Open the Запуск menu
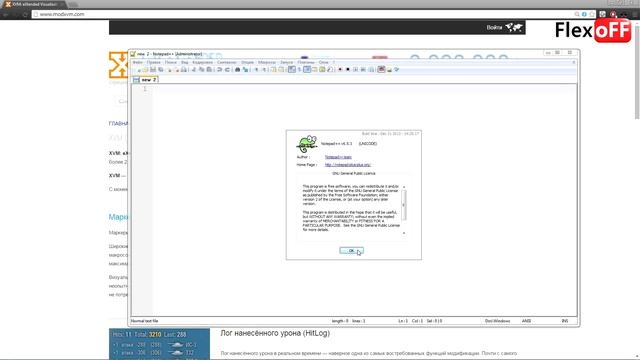This screenshot has height=360, width=640. (x=287, y=62)
